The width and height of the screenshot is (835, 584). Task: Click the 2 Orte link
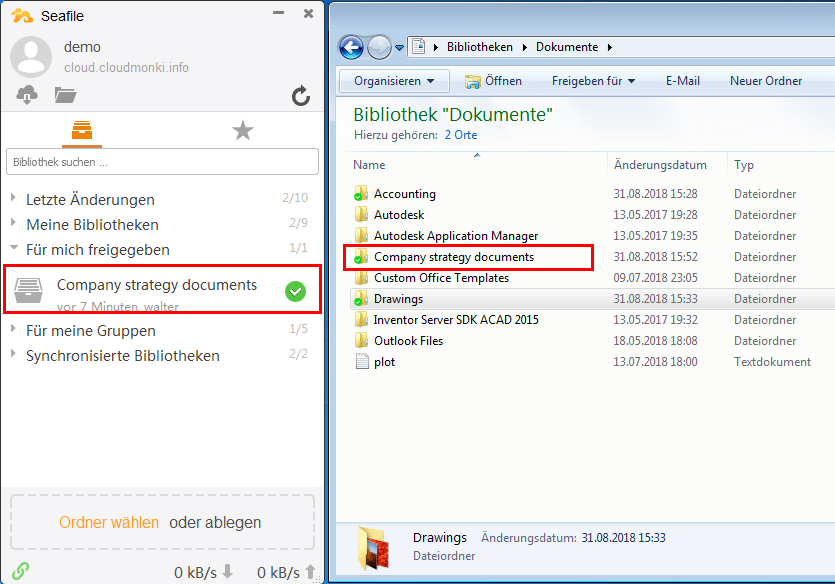click(x=461, y=135)
